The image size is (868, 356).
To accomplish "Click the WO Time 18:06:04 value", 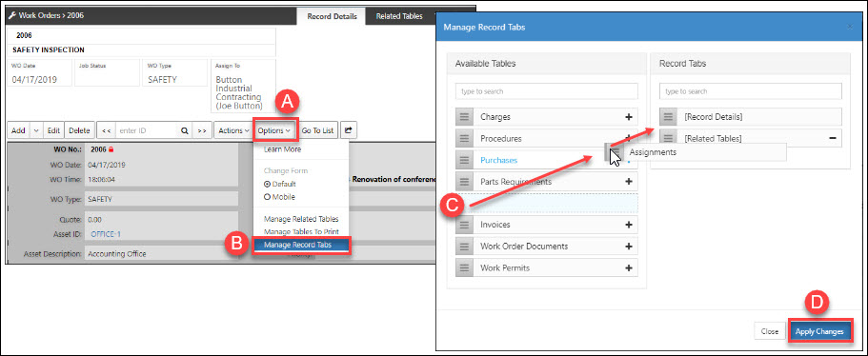I will coord(101,180).
